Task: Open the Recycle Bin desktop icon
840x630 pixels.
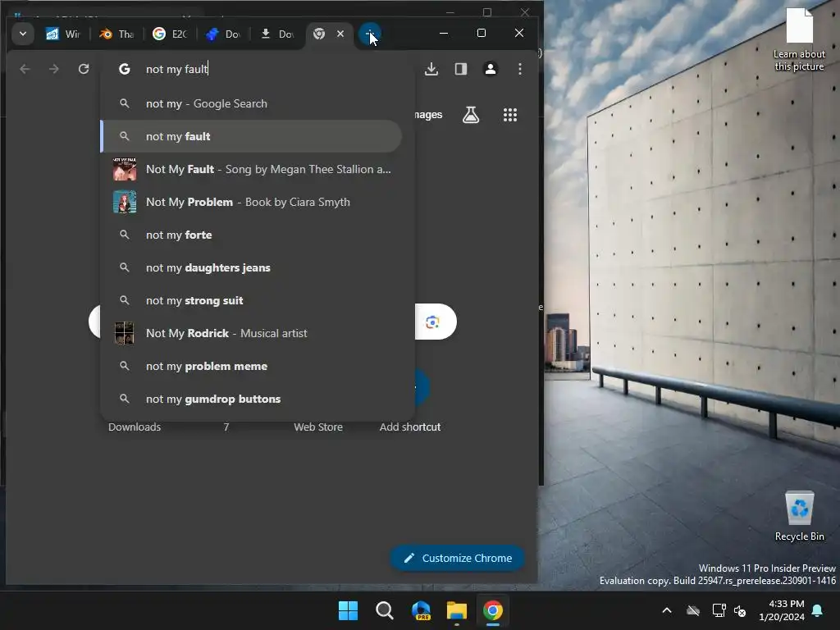Action: click(799, 516)
